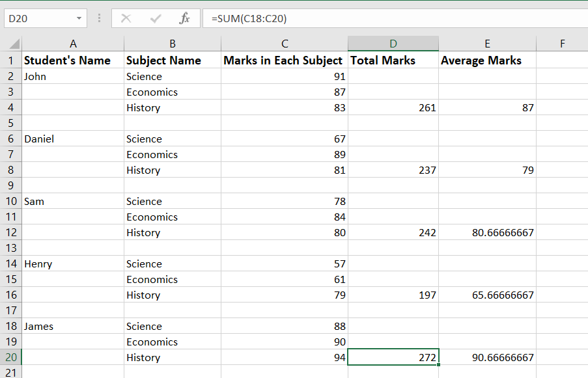Click the Select All corner triangle
This screenshot has width=588, height=378.
pyautogui.click(x=14, y=44)
